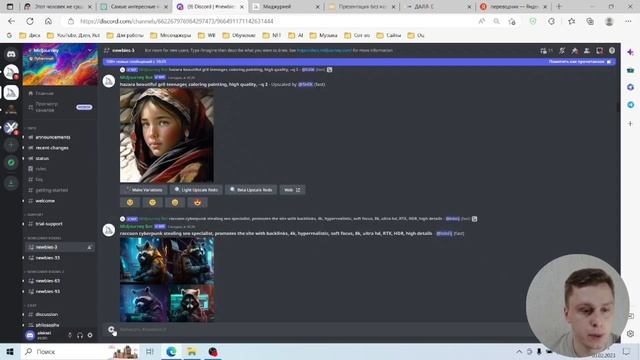
Task: Click Beta Upscale Redo button
Action: [251, 190]
